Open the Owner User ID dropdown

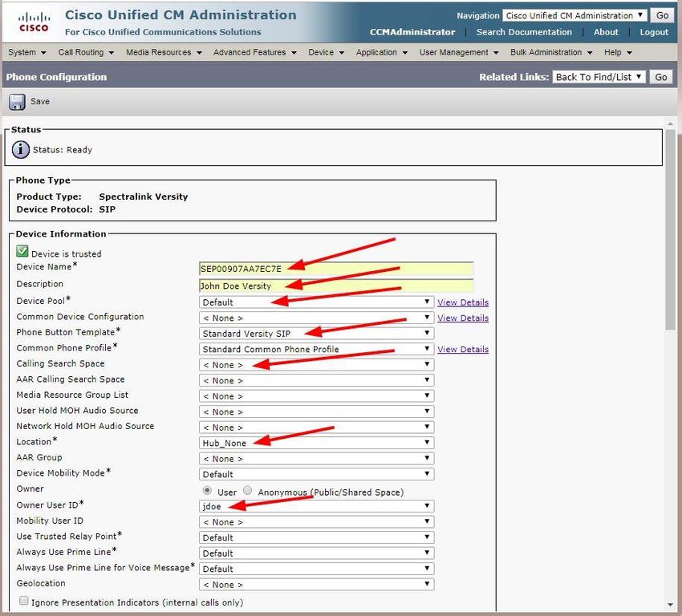(316, 506)
